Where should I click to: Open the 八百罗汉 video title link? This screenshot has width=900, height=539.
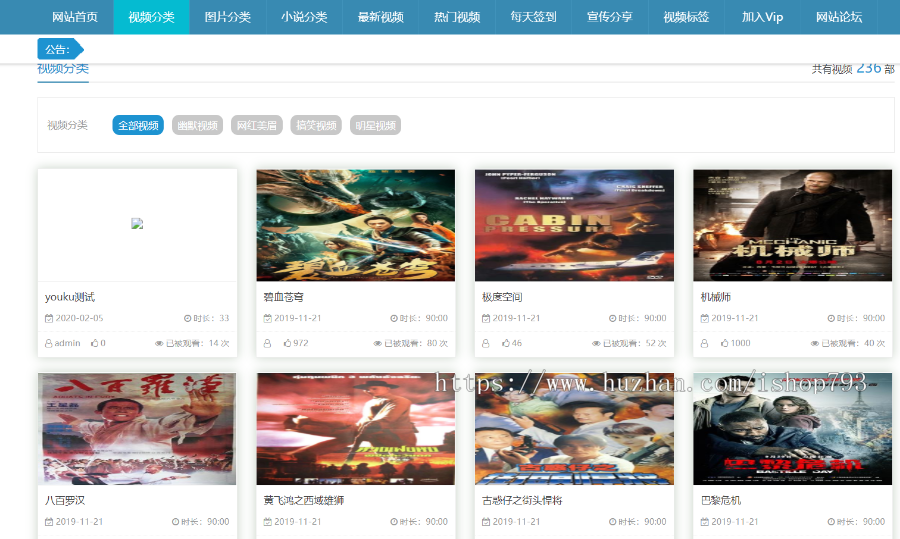(66, 500)
